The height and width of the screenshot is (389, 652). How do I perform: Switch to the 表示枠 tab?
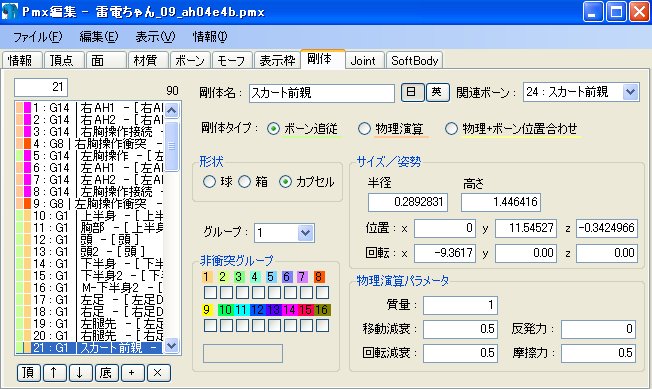(x=277, y=61)
